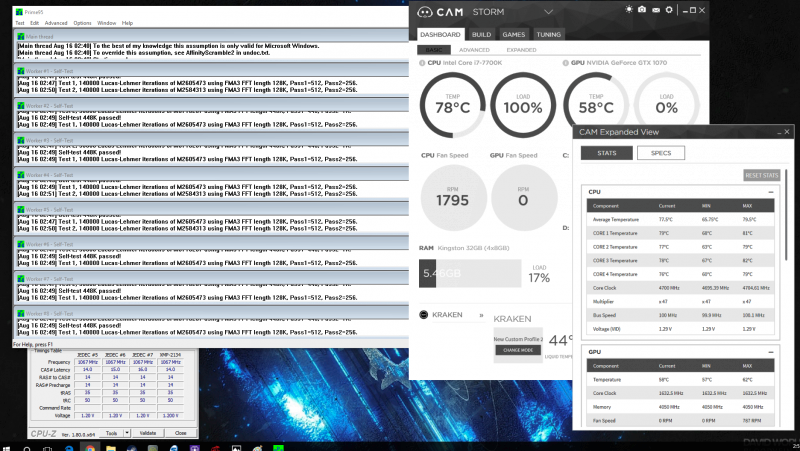The height and width of the screenshot is (451, 800).
Task: Click the Main thread window icon
Action: click(21, 37)
